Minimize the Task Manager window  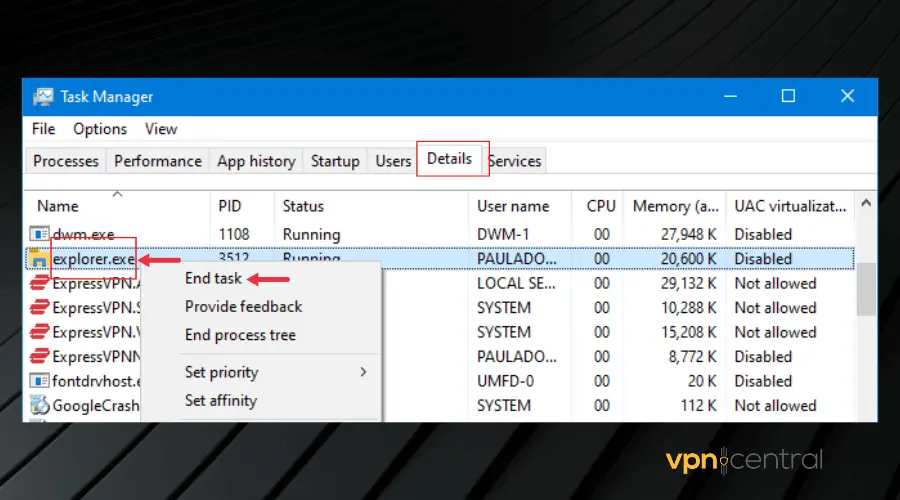(730, 96)
